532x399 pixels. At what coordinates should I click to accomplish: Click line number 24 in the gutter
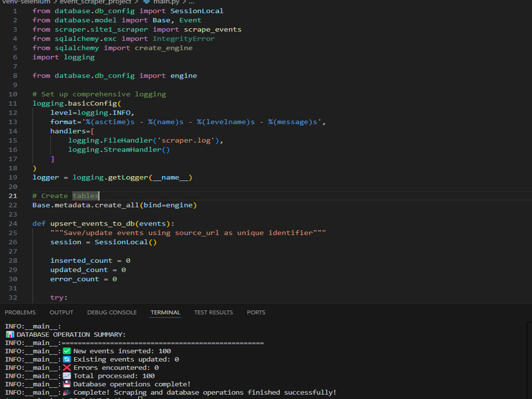pos(13,223)
